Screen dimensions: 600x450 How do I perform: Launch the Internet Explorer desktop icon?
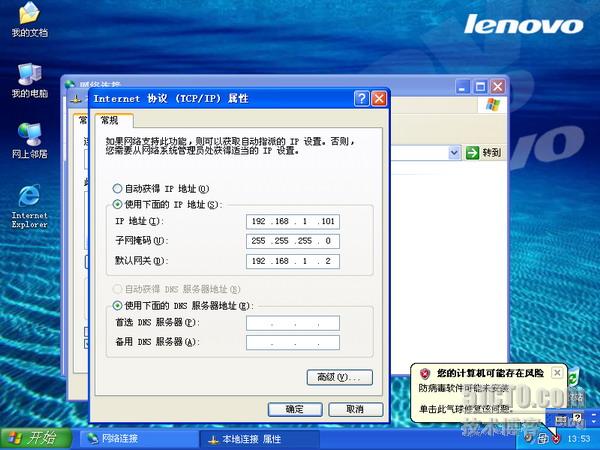coord(29,206)
